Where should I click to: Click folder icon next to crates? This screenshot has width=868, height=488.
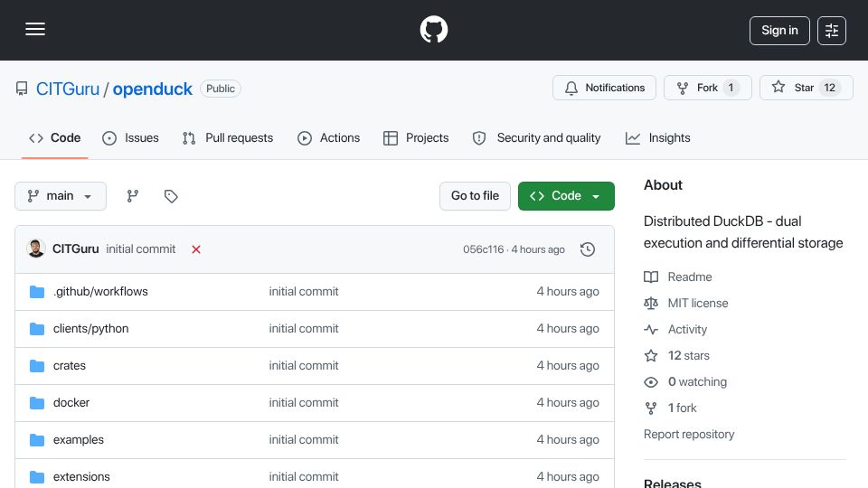37,366
